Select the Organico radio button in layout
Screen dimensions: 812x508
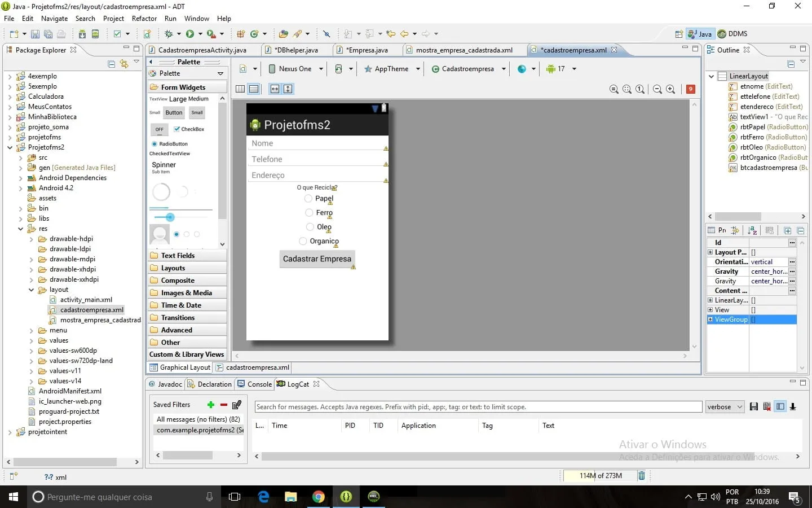tap(303, 241)
